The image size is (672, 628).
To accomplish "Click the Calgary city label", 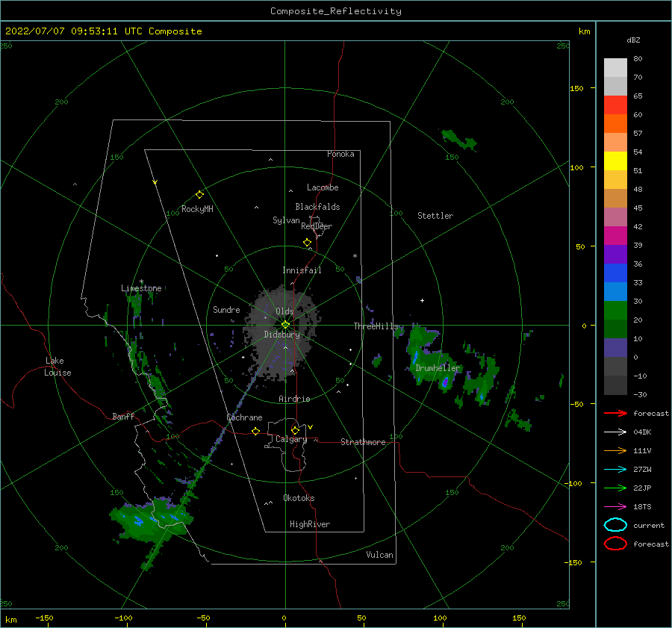I will (291, 439).
